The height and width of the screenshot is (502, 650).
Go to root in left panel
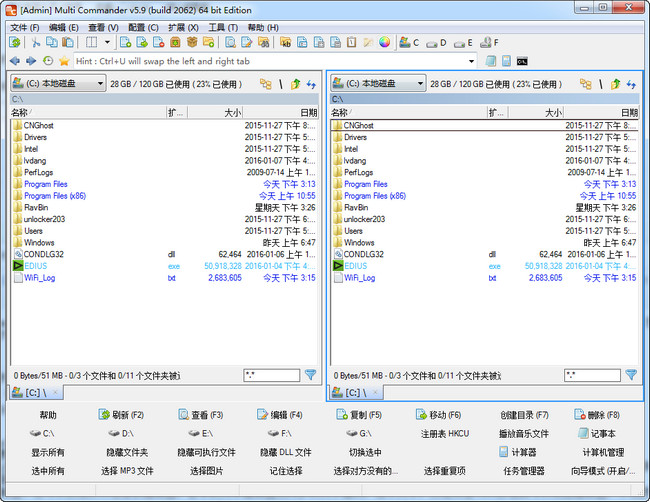[x=281, y=84]
